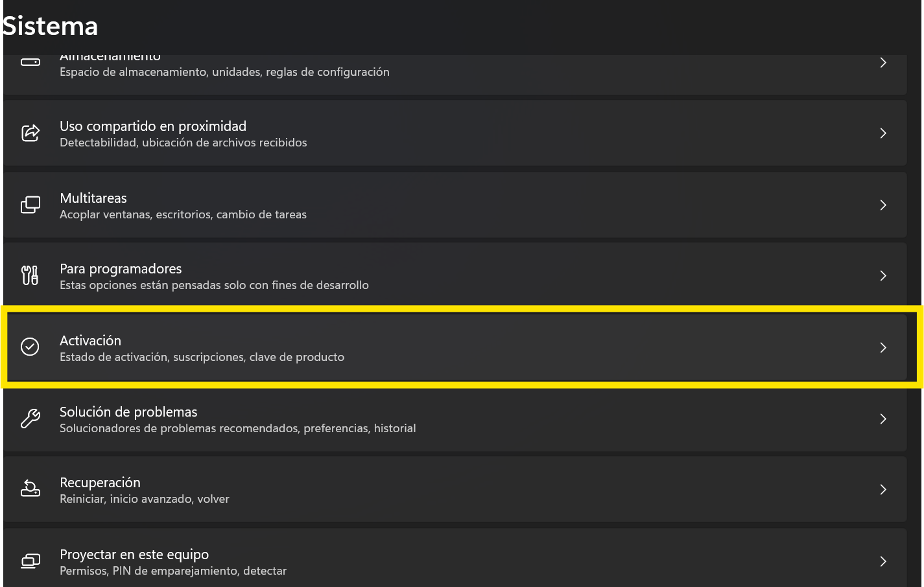Expand Recuperación with its right arrow
The width and height of the screenshot is (924, 587).
point(883,489)
